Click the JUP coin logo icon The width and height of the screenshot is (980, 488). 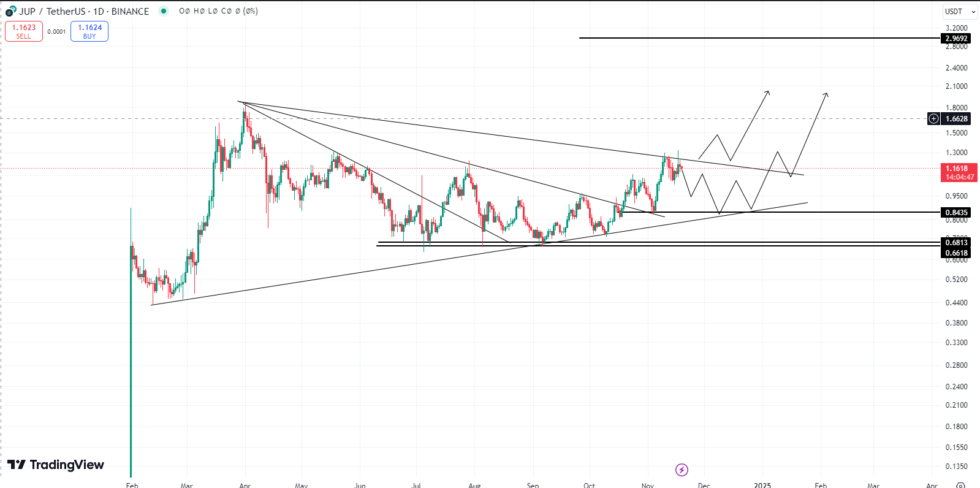[x=10, y=11]
